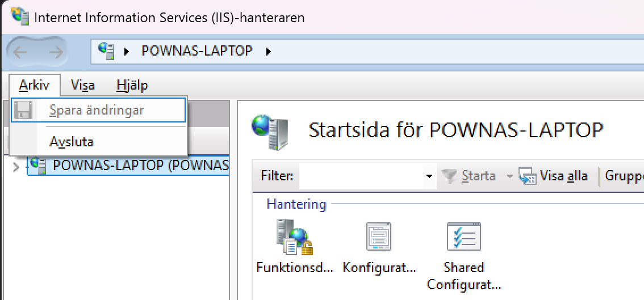Open the Visa menu
Viewport: 644px width, 300px height.
[83, 86]
